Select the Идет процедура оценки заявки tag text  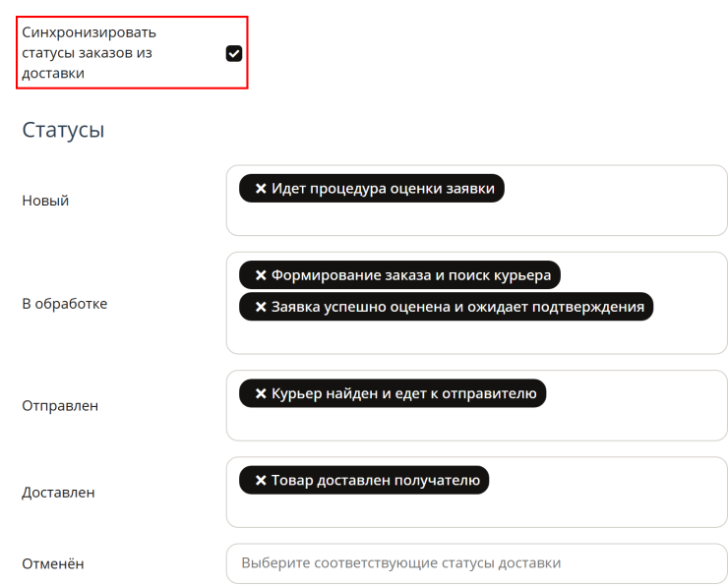(383, 189)
